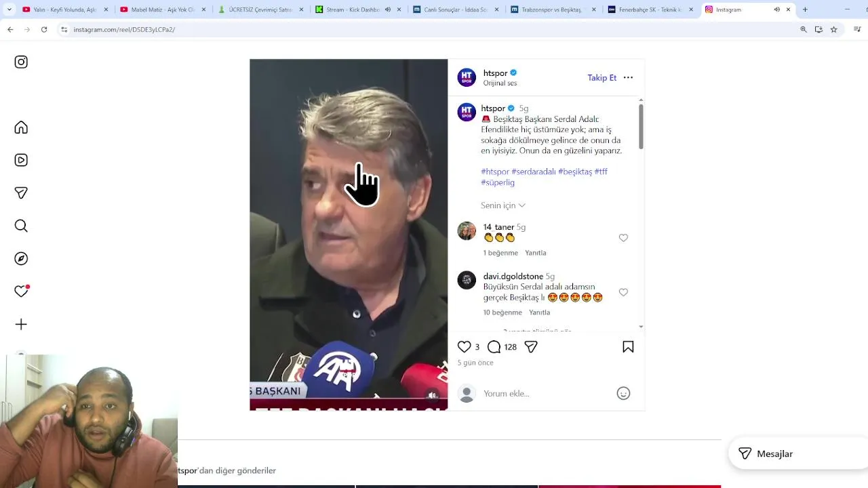This screenshot has height=488, width=868.
Task: Open 14_taner's profile picture
Action: (467, 230)
